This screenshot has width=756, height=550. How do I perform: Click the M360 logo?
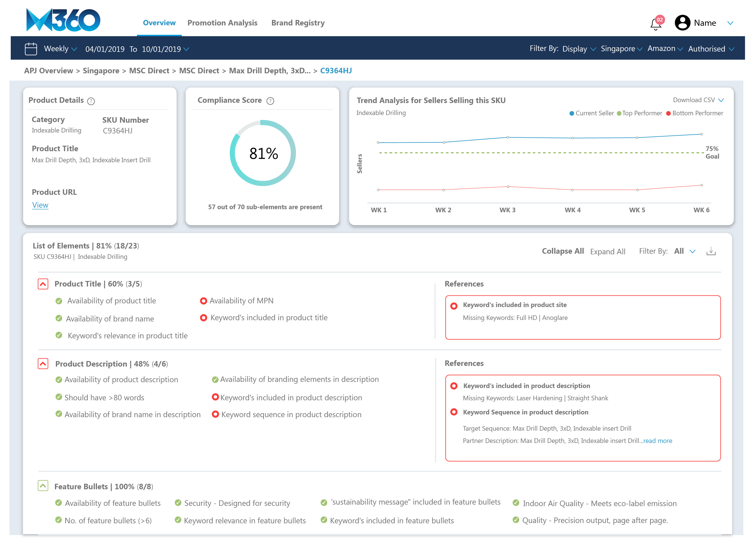(63, 20)
